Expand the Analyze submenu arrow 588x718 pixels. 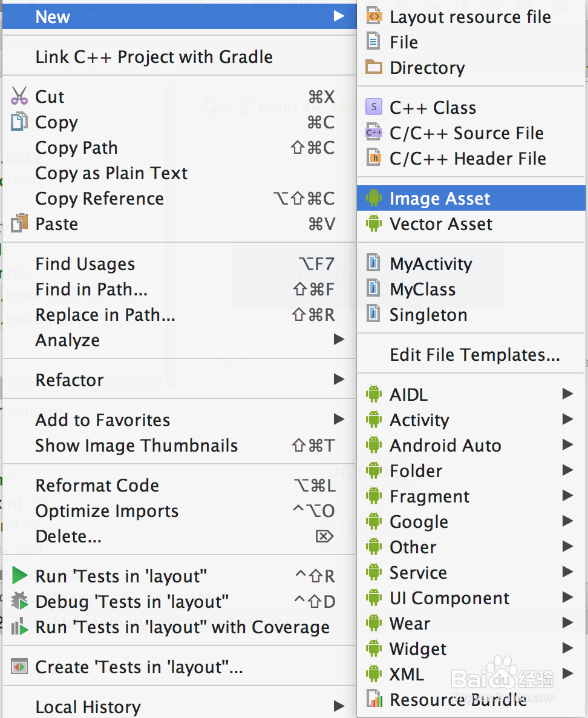339,339
